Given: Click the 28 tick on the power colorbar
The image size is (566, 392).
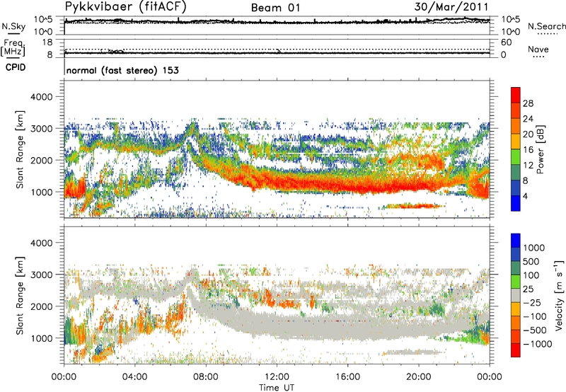Looking at the screenshot, I should point(528,103).
